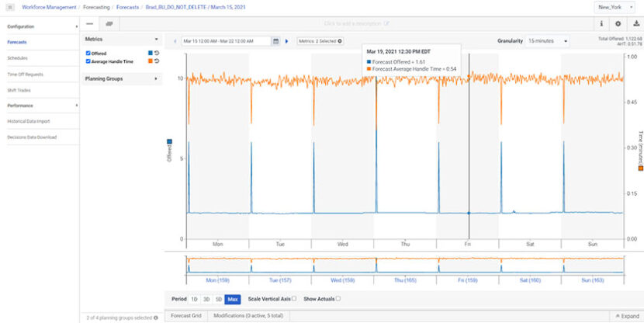644x323 pixels.
Task: Open the calendar date picker icon
Action: coord(275,41)
